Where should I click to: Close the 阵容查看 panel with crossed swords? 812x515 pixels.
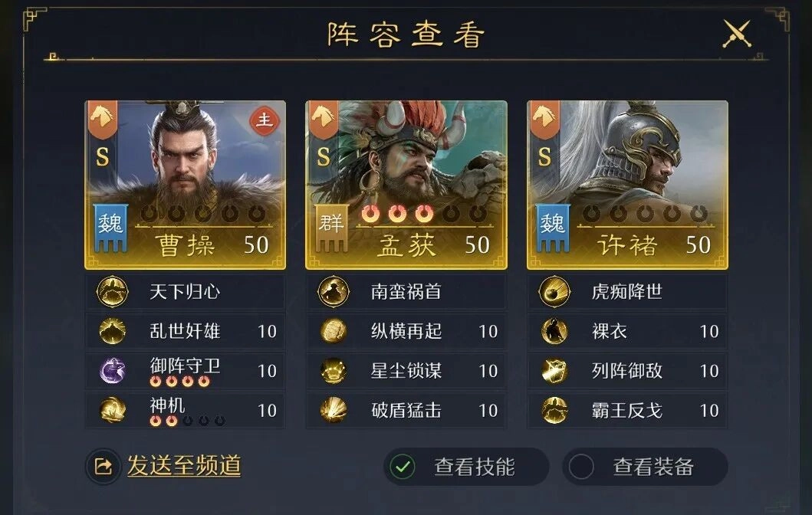(736, 34)
